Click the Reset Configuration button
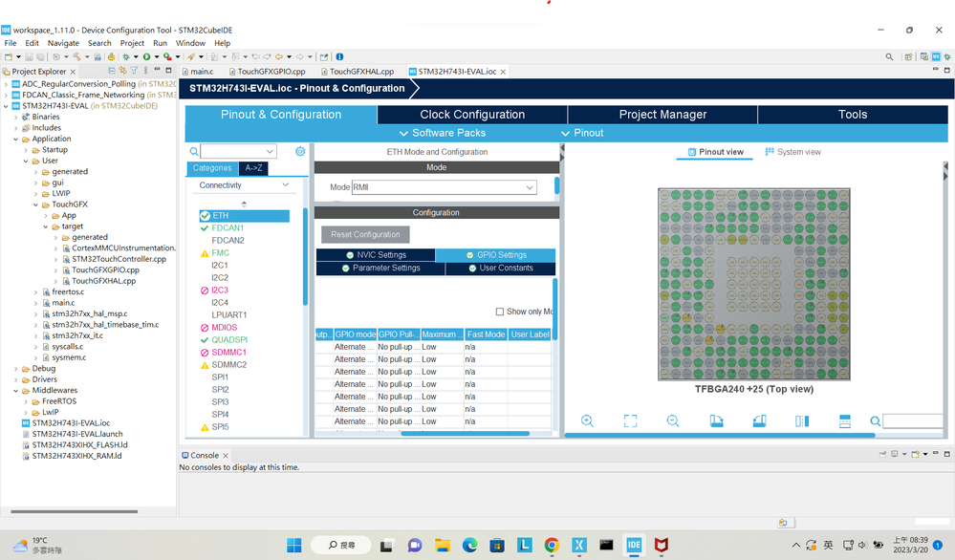Viewport: 955px width, 560px height. coord(365,234)
